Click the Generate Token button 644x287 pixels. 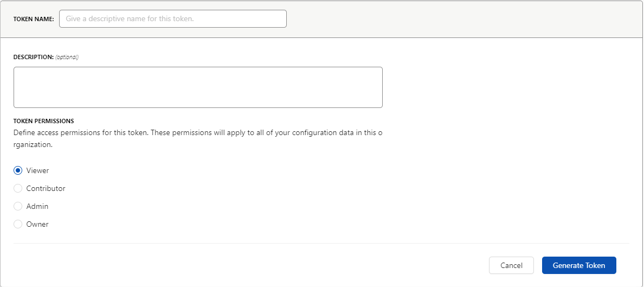coord(579,265)
